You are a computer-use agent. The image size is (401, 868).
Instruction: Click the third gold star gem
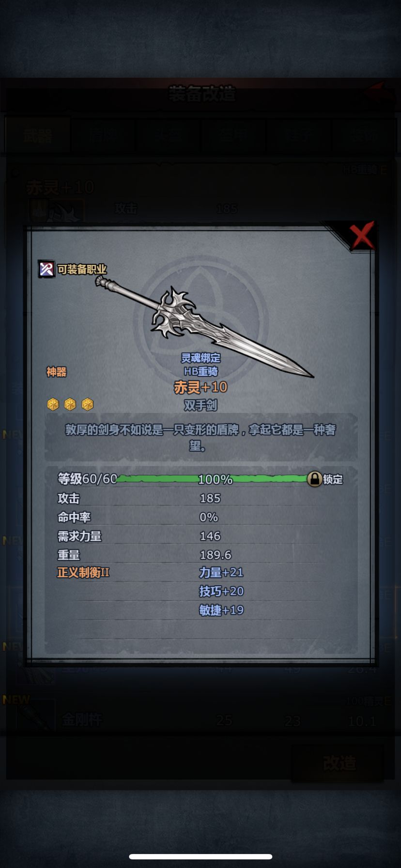[x=88, y=404]
